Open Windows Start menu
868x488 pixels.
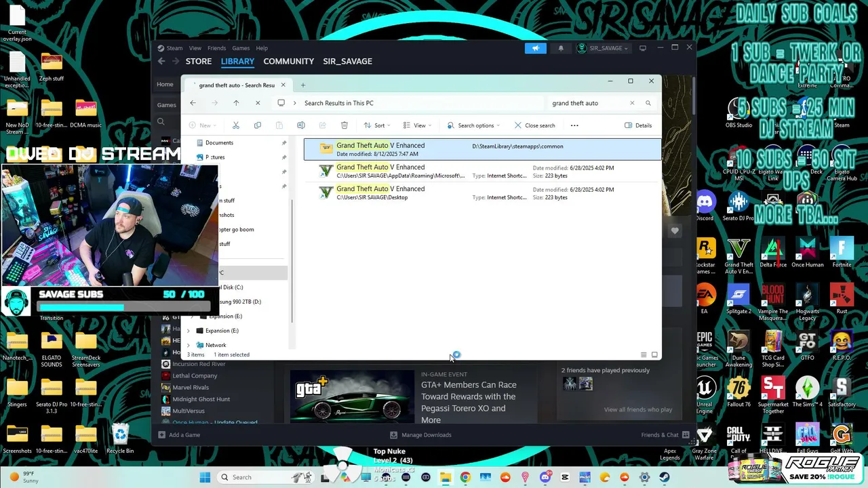pyautogui.click(x=205, y=477)
